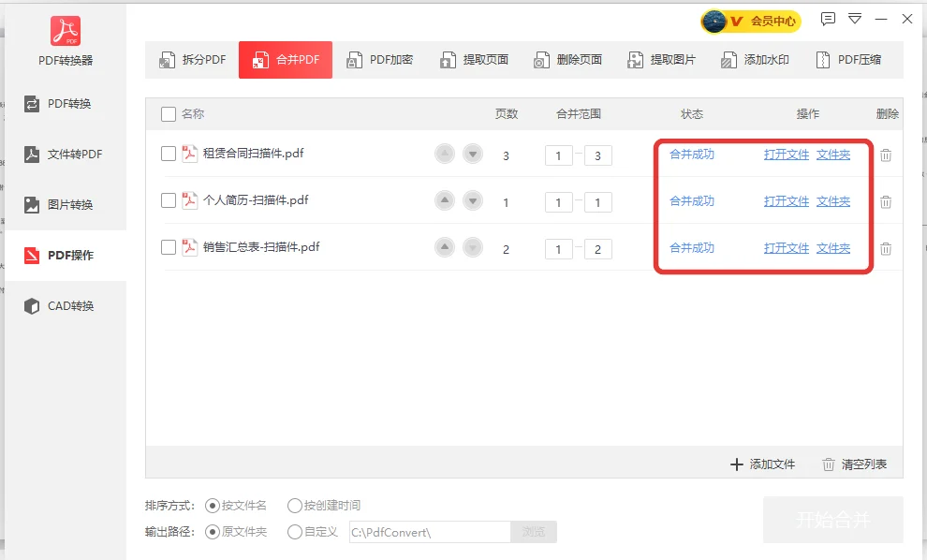Click start page field for 个人简历-扫描件.pdf

[x=559, y=202]
